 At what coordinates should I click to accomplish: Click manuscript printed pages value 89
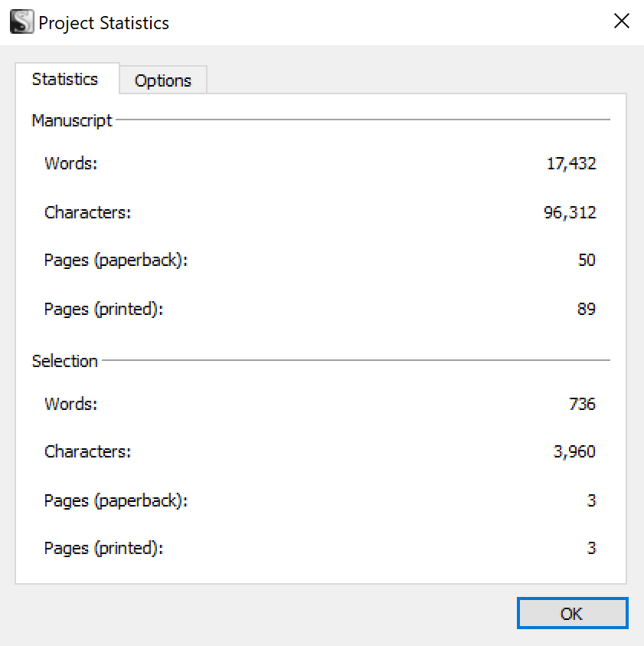587,309
